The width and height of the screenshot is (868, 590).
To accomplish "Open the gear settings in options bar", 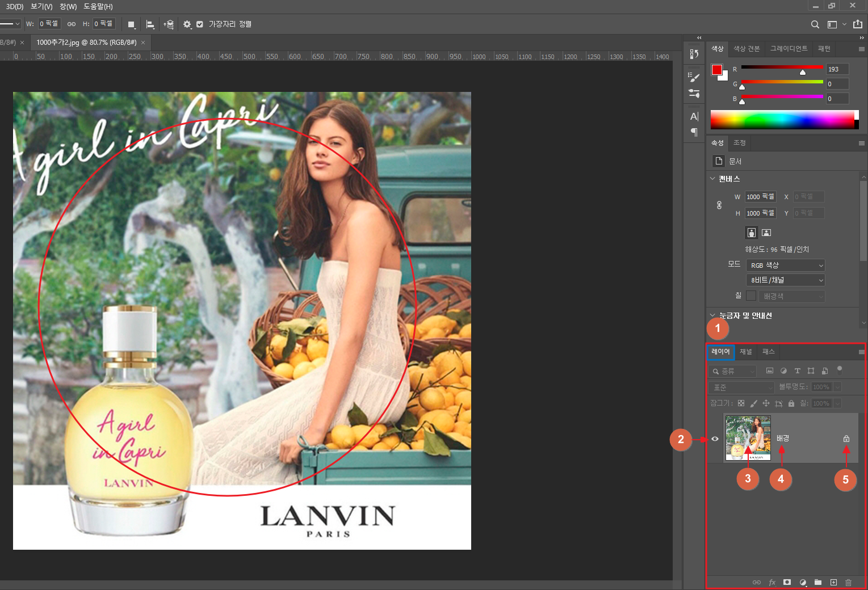I will (x=187, y=24).
